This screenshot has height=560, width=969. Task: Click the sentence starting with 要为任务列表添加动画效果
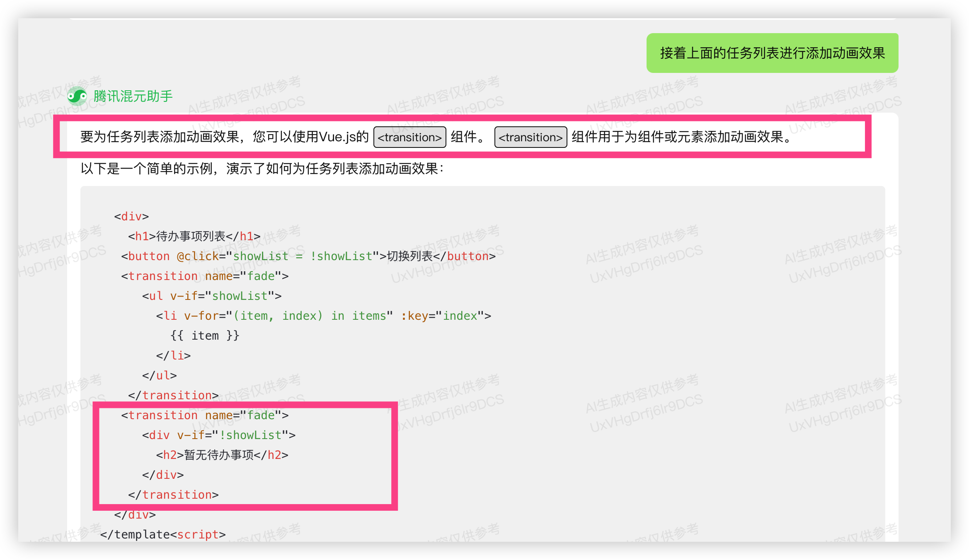pyautogui.click(x=437, y=137)
